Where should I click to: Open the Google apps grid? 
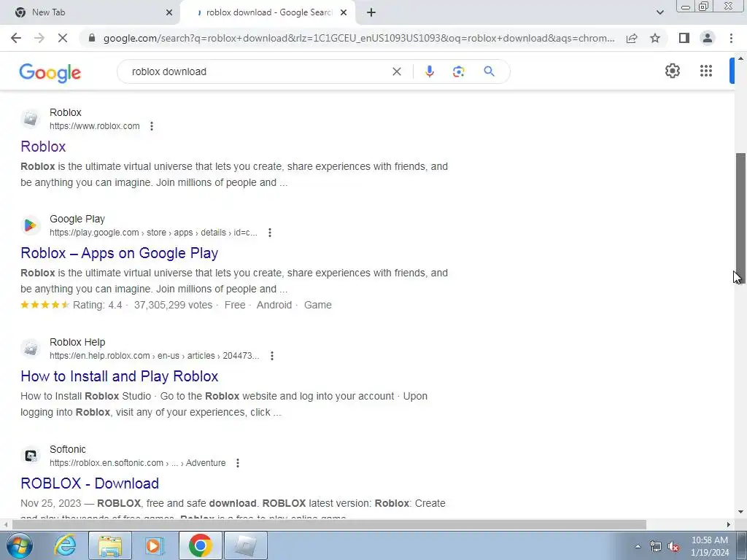pos(706,71)
